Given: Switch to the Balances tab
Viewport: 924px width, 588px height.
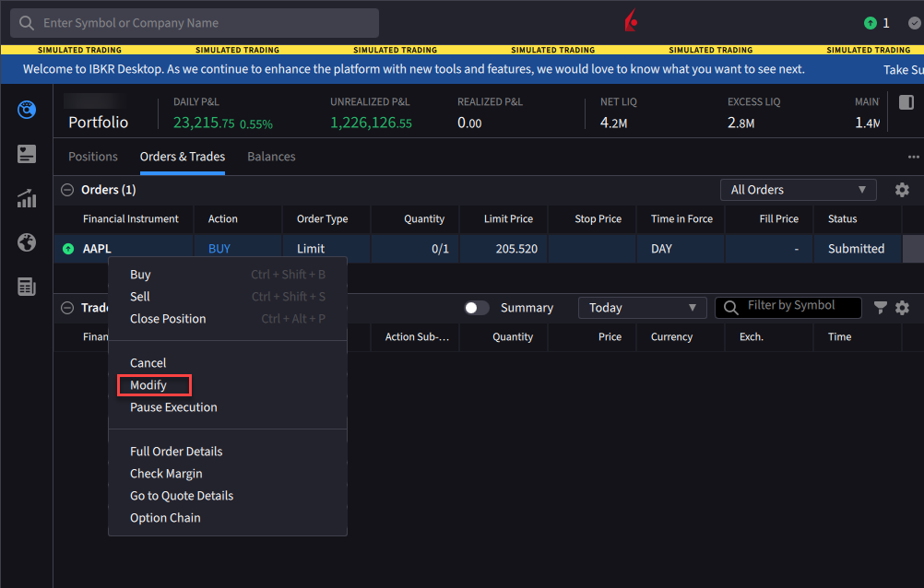Looking at the screenshot, I should tap(271, 157).
